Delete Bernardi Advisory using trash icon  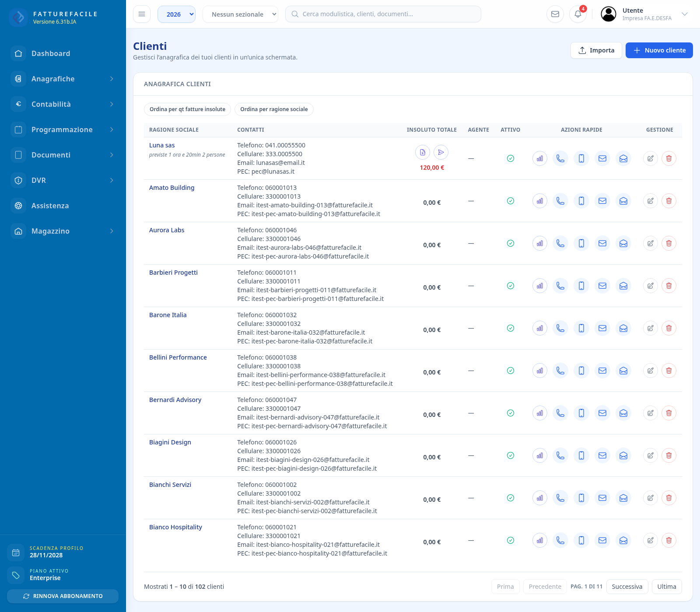tap(669, 413)
